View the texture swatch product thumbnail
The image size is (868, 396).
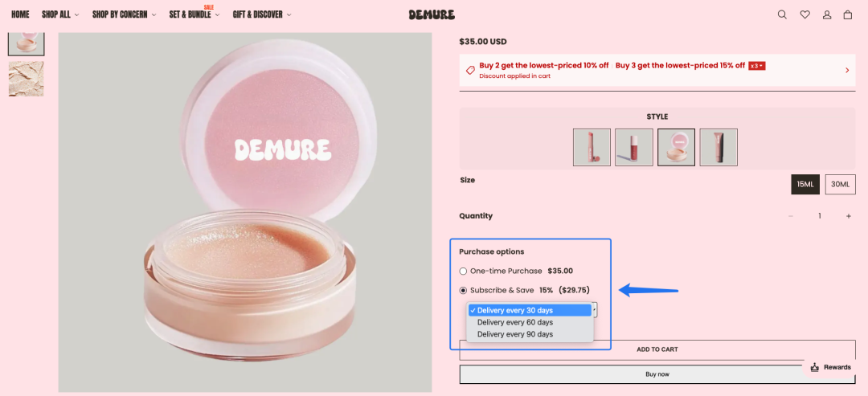click(x=26, y=79)
